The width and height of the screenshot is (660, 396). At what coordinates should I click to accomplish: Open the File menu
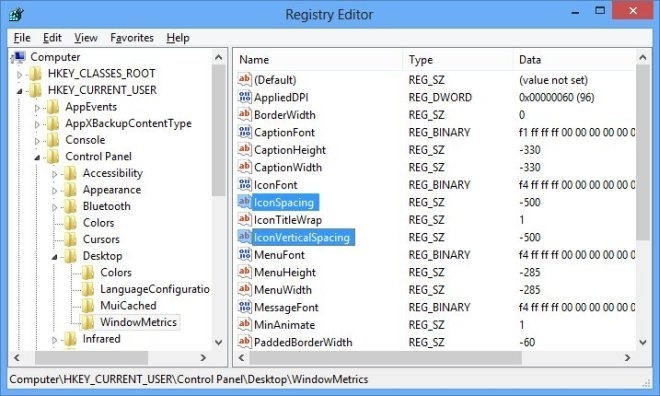point(22,38)
